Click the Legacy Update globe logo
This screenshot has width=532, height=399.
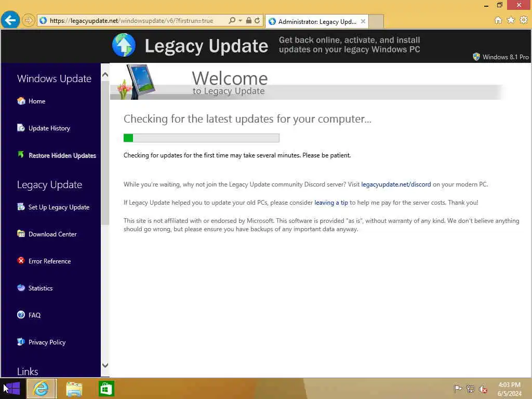click(x=124, y=45)
